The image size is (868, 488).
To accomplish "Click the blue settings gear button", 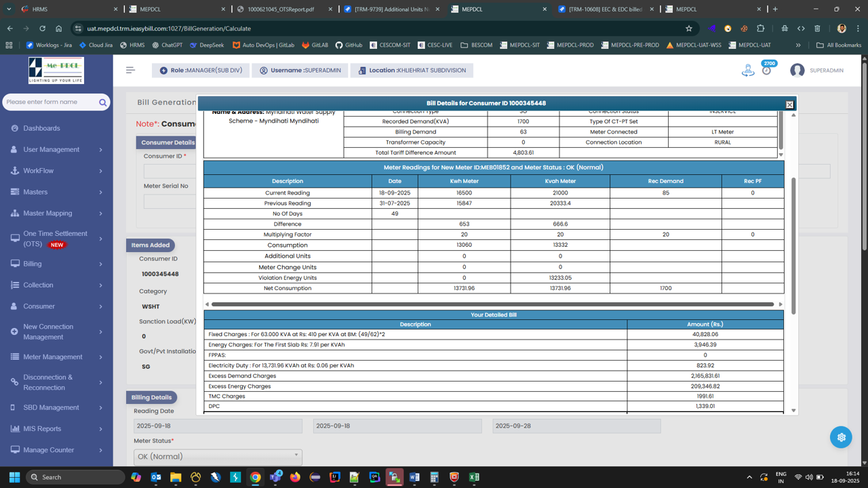I will pos(841,437).
